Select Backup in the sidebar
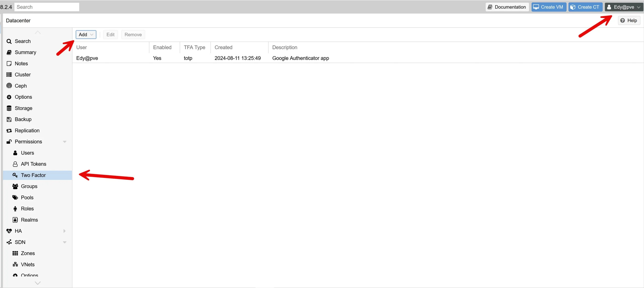This screenshot has width=644, height=288. [23, 119]
